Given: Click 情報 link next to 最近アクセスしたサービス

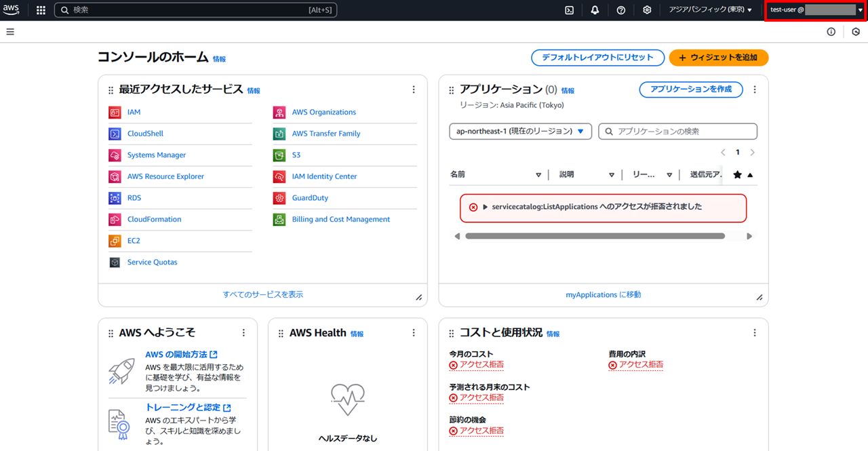Looking at the screenshot, I should click(x=254, y=91).
